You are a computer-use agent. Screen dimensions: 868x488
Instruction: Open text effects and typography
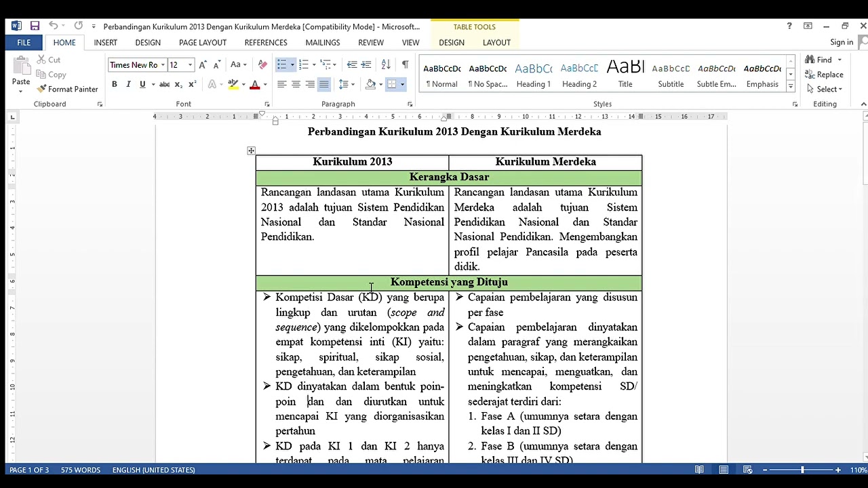point(212,84)
